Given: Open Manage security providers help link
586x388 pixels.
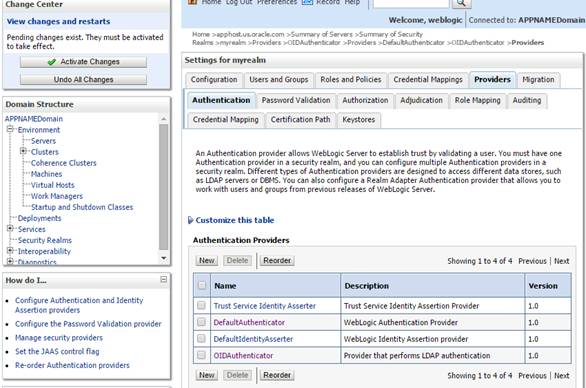Looking at the screenshot, I should coord(59,338).
